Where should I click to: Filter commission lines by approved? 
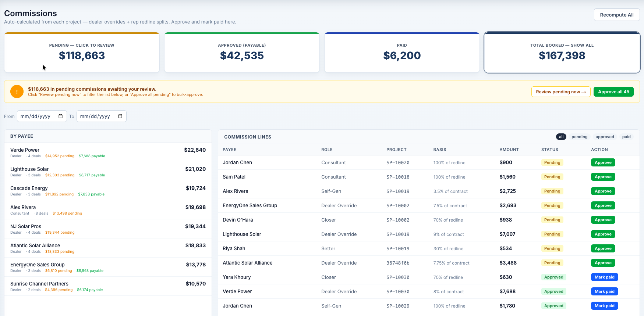tap(605, 137)
